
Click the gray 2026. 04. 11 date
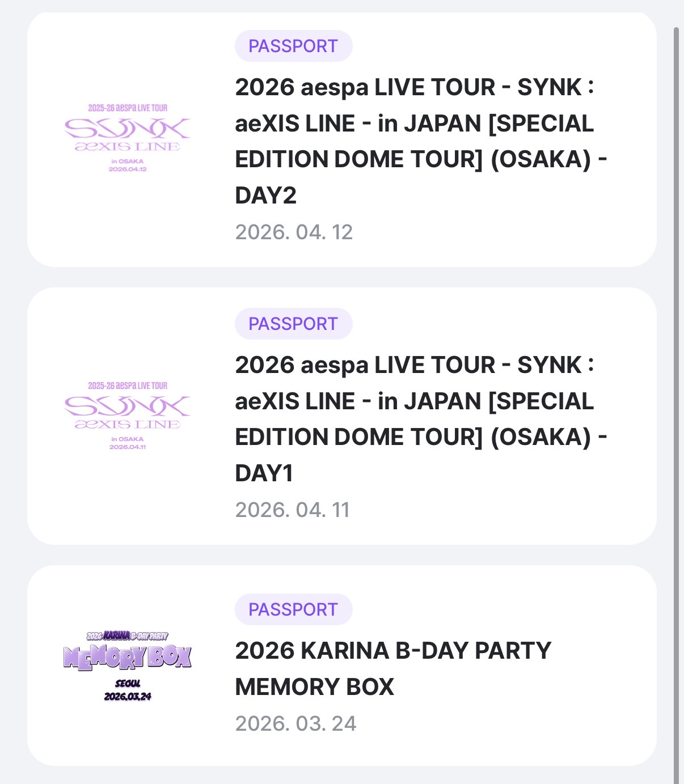(292, 510)
